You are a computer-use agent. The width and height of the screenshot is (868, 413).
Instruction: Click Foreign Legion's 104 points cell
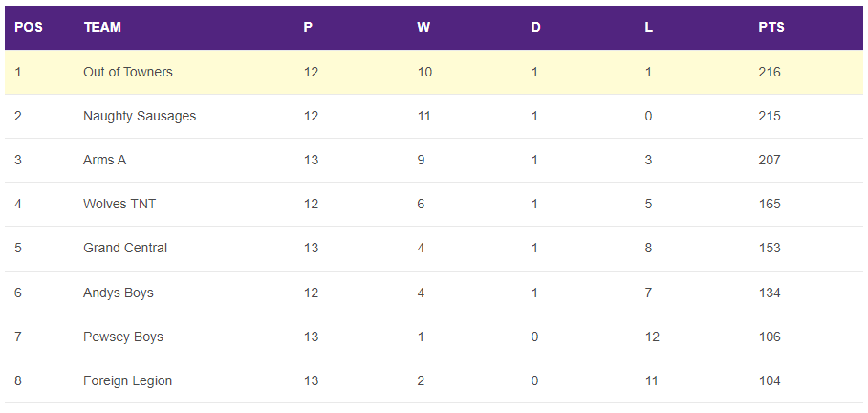770,380
